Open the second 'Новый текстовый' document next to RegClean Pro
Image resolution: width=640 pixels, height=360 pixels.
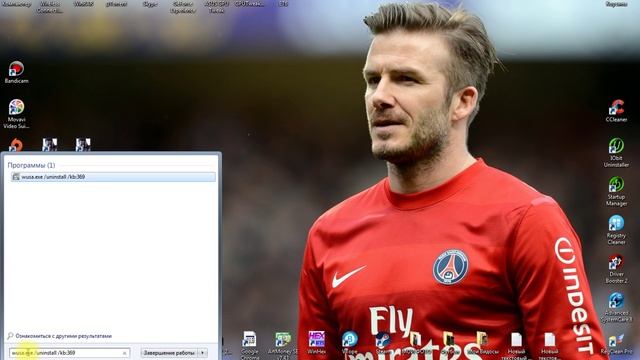click(549, 346)
